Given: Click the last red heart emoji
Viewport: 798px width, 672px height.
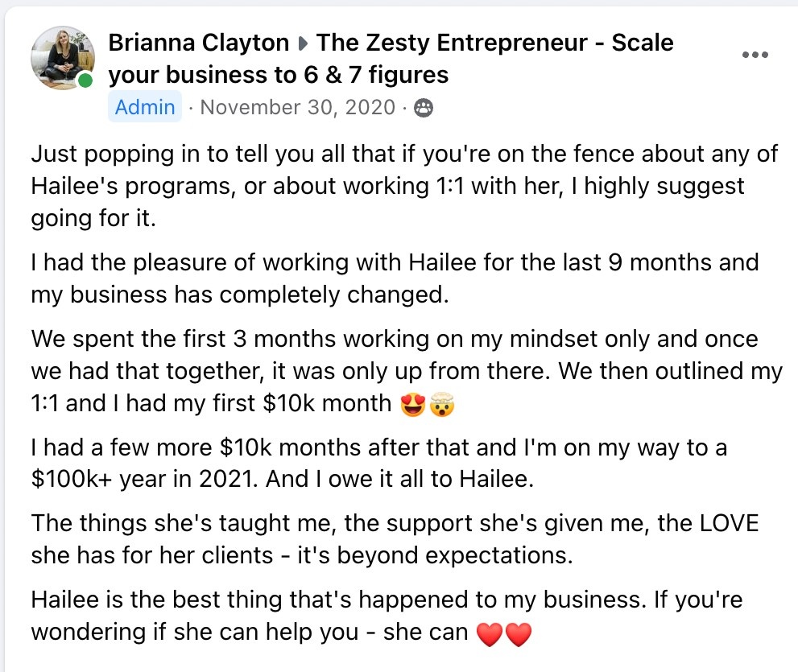Looking at the screenshot, I should click(518, 635).
